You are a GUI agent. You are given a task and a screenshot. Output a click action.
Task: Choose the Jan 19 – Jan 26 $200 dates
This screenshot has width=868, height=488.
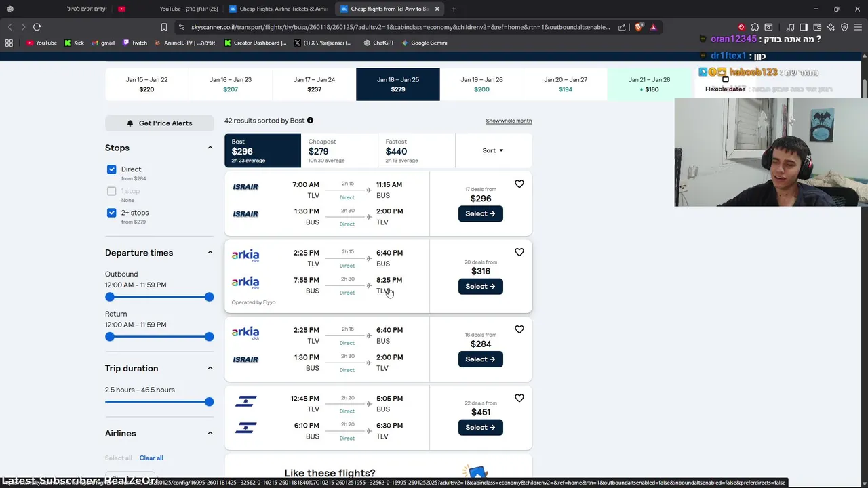tap(481, 84)
